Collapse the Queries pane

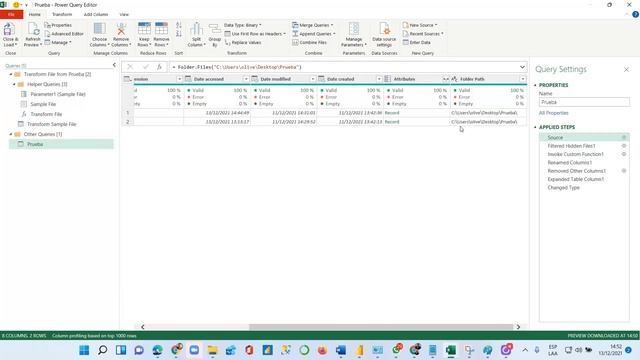point(114,65)
